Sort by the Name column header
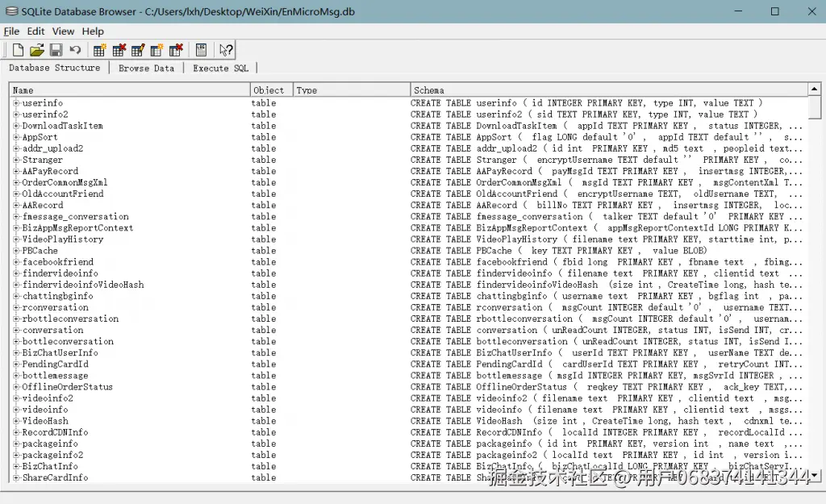Viewport: 826px width, 504px height. [130, 90]
